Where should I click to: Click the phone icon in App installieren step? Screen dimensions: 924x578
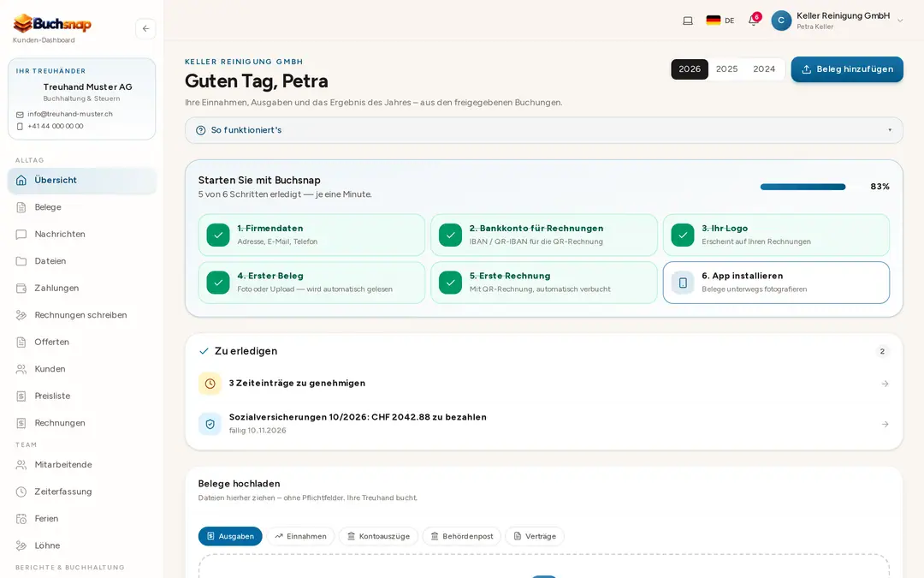[x=683, y=283]
